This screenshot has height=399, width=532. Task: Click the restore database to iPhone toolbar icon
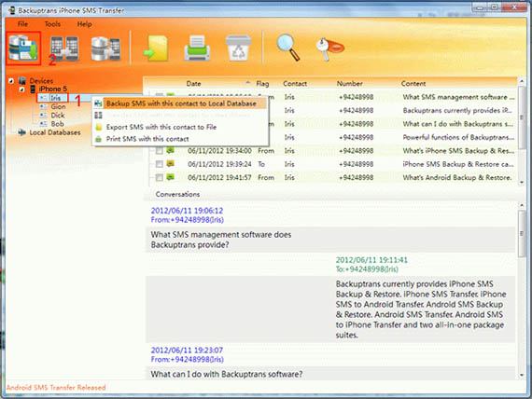pos(105,48)
